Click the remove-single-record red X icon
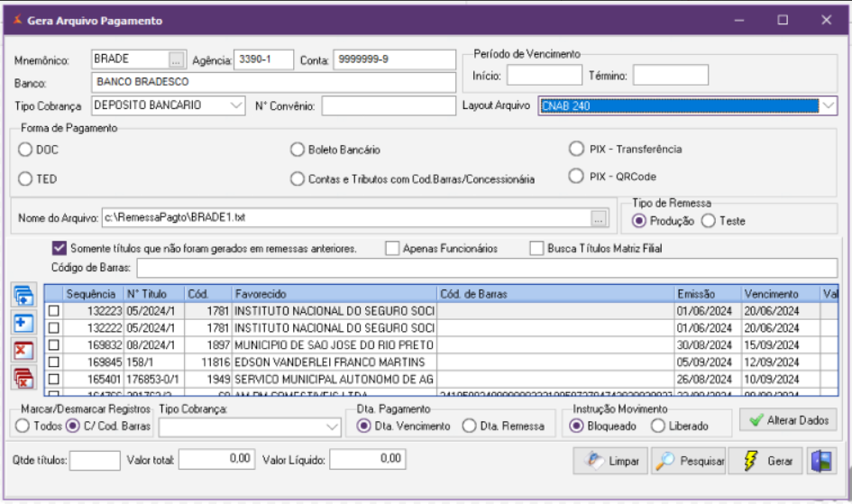 pyautogui.click(x=24, y=351)
